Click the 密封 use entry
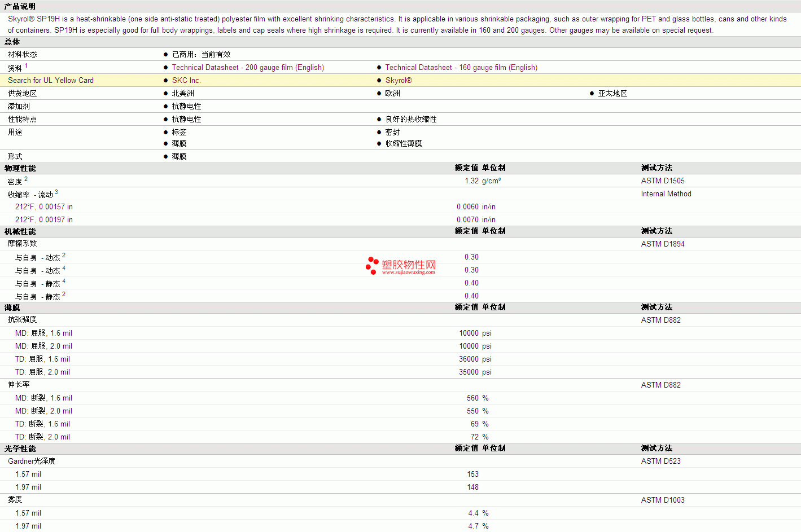The image size is (801, 532). click(393, 132)
